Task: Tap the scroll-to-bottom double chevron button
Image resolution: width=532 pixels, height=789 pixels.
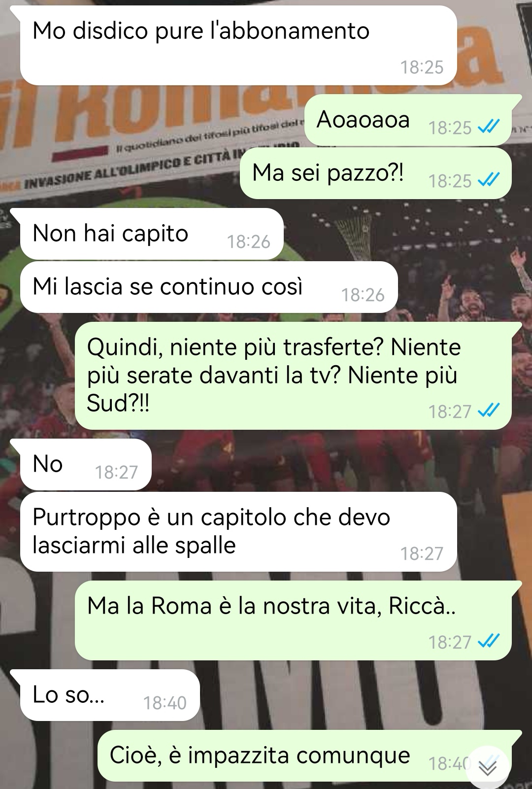Action: coord(488,767)
